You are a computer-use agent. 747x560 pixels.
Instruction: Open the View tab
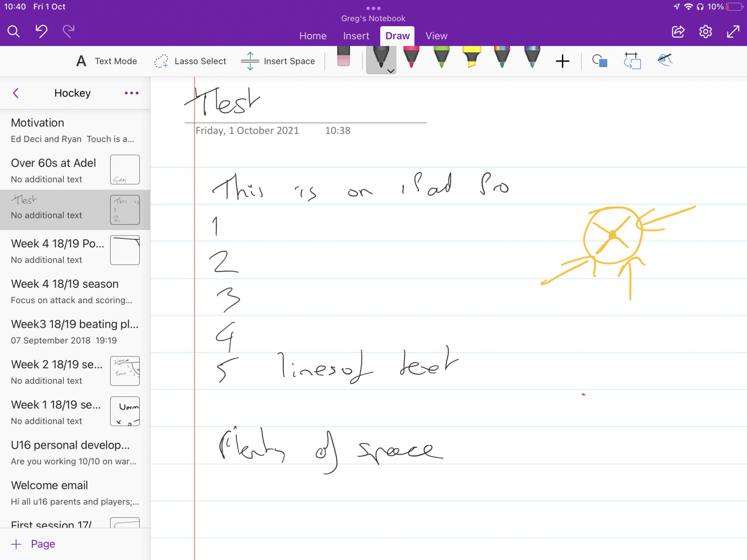click(436, 36)
